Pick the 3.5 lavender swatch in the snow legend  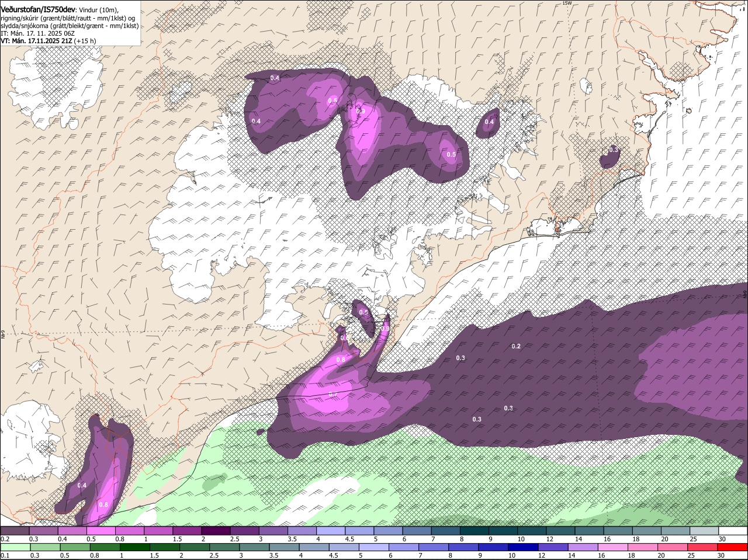(x=302, y=531)
